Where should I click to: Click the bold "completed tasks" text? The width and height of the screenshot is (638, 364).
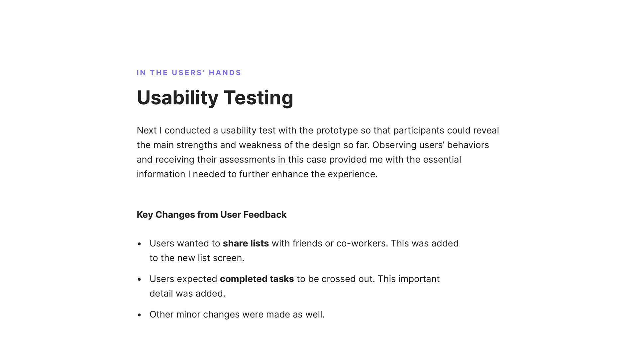257,279
